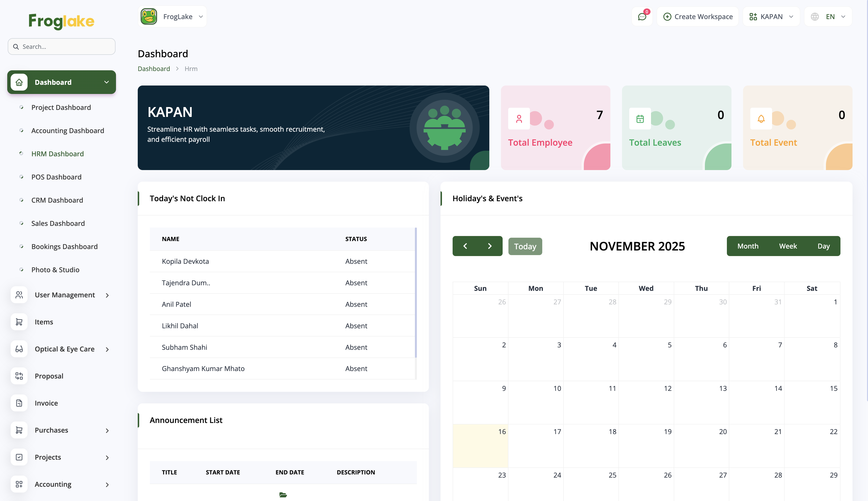Image resolution: width=868 pixels, height=501 pixels.
Task: Go to next calendar month
Action: (x=490, y=246)
